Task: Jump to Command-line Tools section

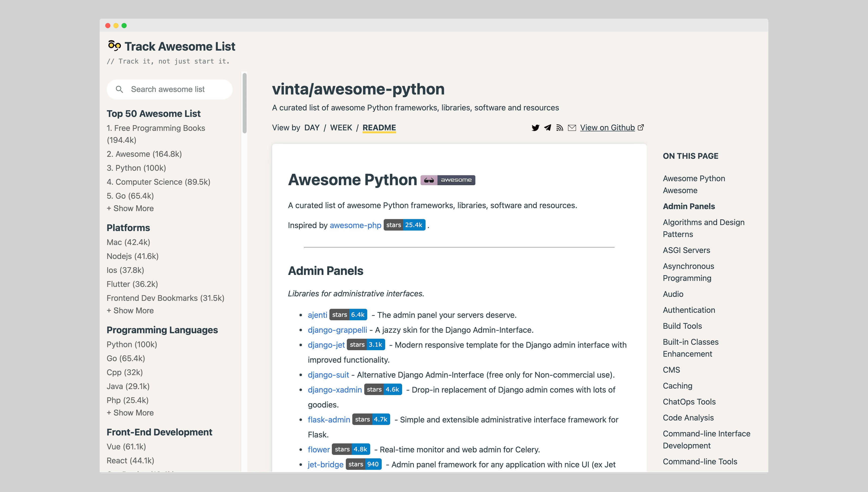Action: point(700,462)
